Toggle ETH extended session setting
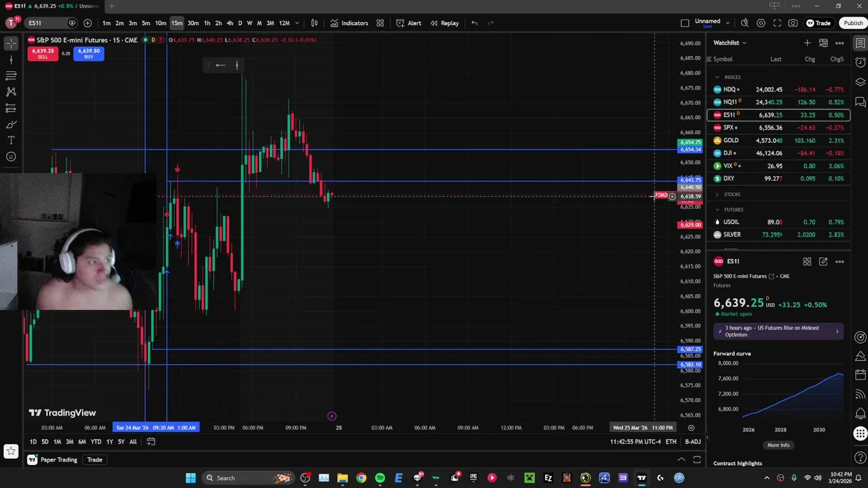The image size is (868, 488). click(671, 442)
